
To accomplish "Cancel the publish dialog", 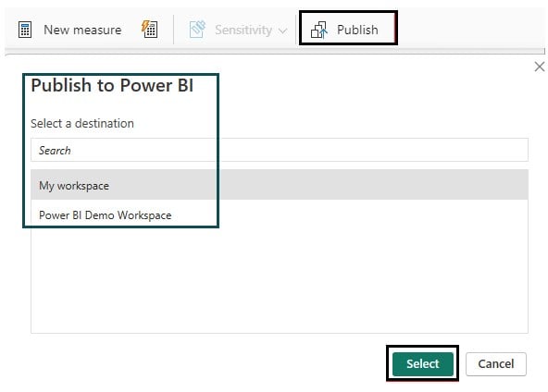I will (495, 363).
